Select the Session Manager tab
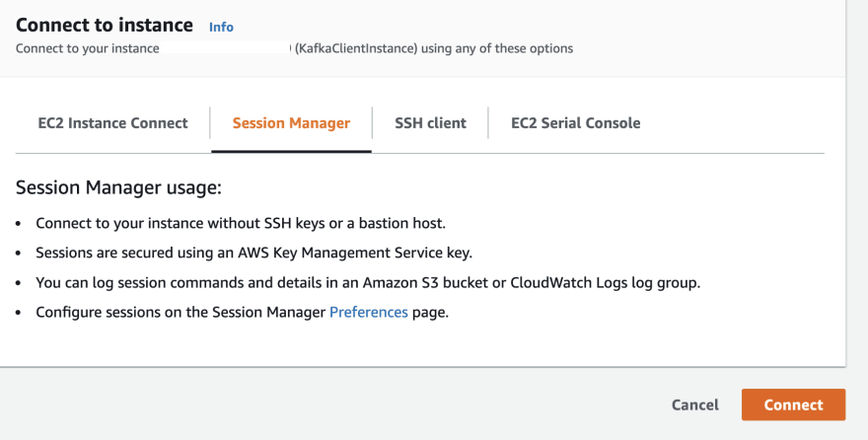868x440 pixels. [291, 123]
